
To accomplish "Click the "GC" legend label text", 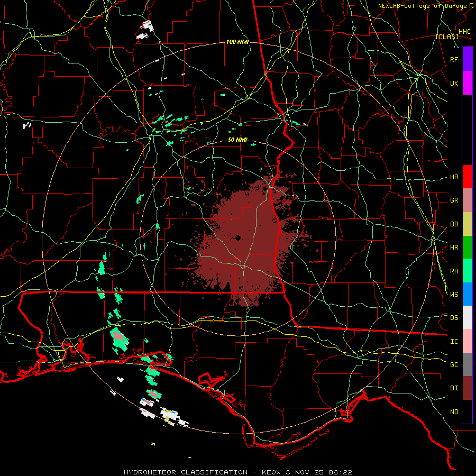I will (x=454, y=365).
